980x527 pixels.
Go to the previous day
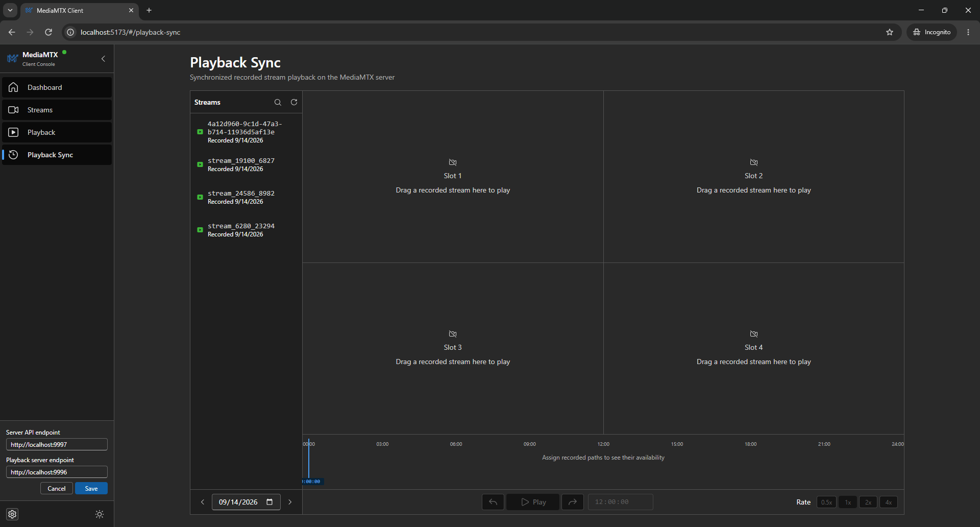coord(203,502)
